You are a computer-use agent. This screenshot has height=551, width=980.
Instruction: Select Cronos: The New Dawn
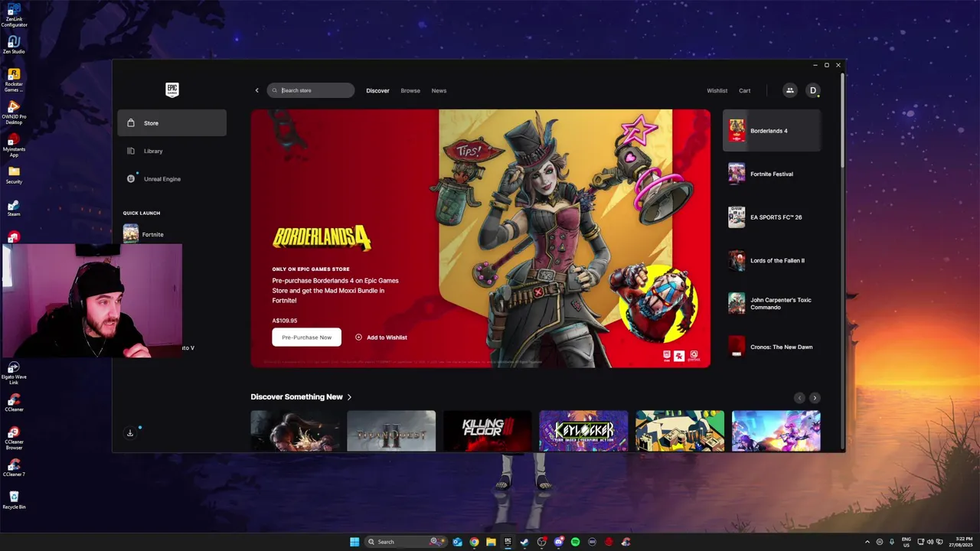[x=772, y=347]
